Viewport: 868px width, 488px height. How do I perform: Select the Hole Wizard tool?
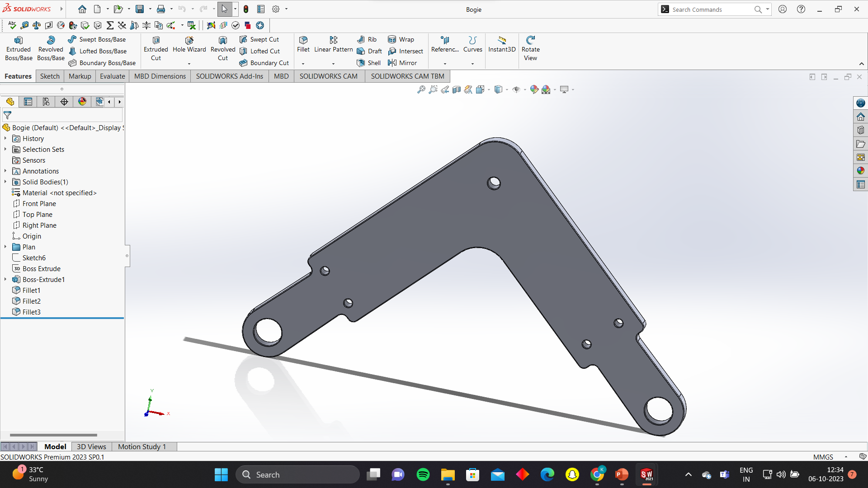[189, 44]
